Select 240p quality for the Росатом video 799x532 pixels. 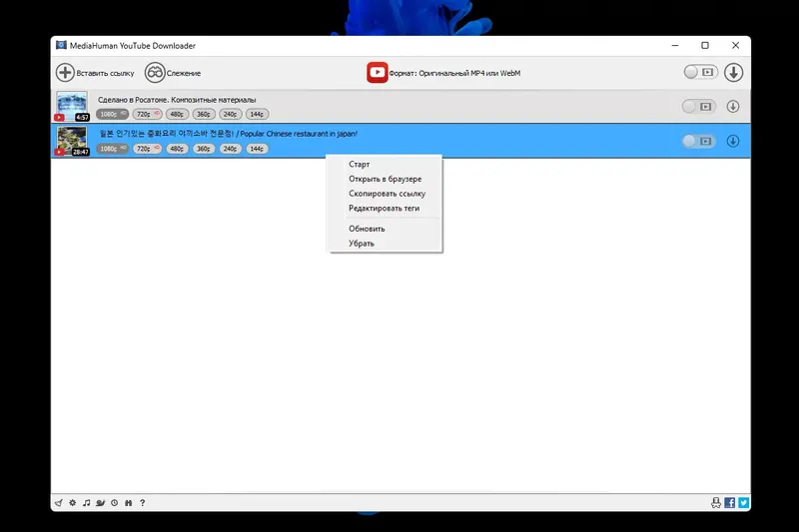[230, 114]
